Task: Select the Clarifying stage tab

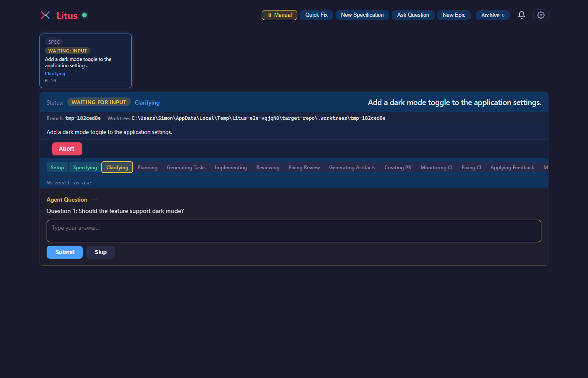Action: coord(117,167)
